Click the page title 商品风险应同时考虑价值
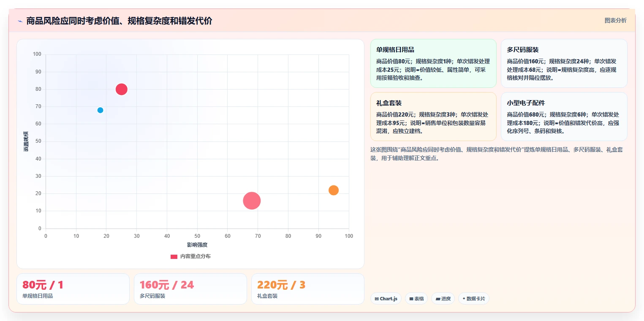The width and height of the screenshot is (644, 321). [x=120, y=21]
